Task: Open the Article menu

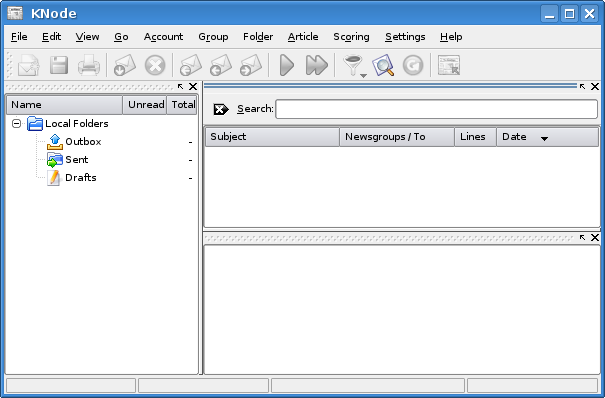Action: [x=303, y=37]
